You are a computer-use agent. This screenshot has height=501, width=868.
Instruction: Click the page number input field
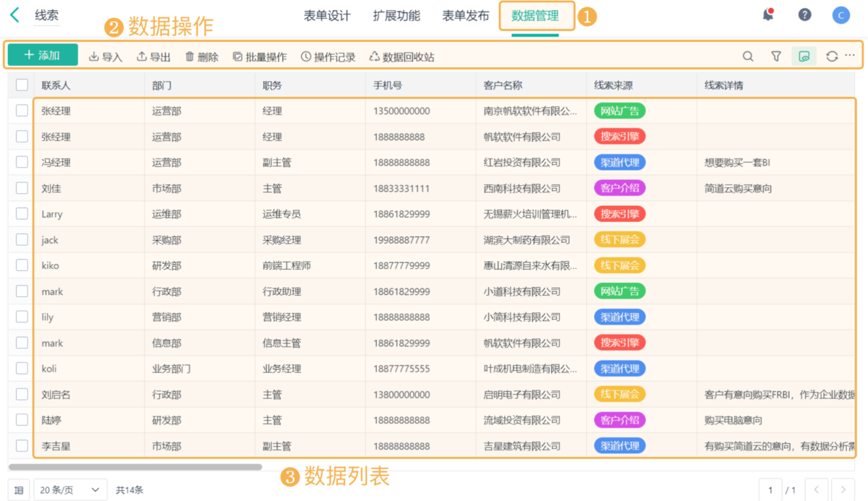[770, 489]
